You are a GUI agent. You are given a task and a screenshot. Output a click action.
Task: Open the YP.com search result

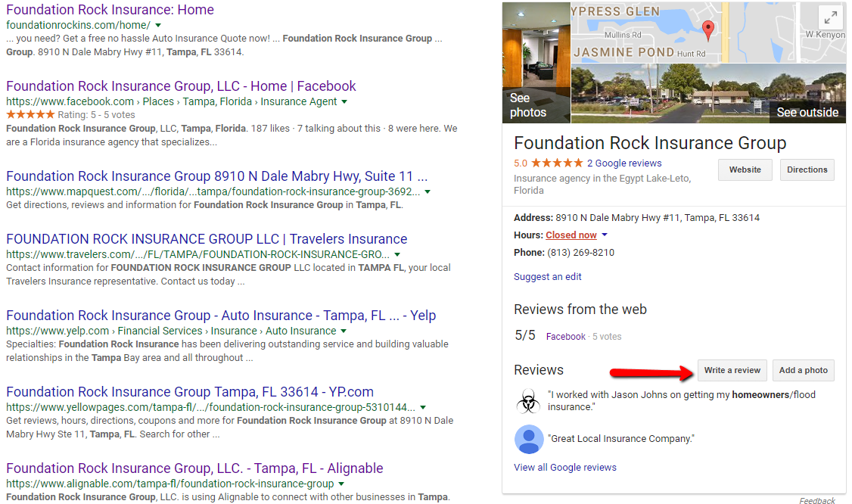[190, 392]
